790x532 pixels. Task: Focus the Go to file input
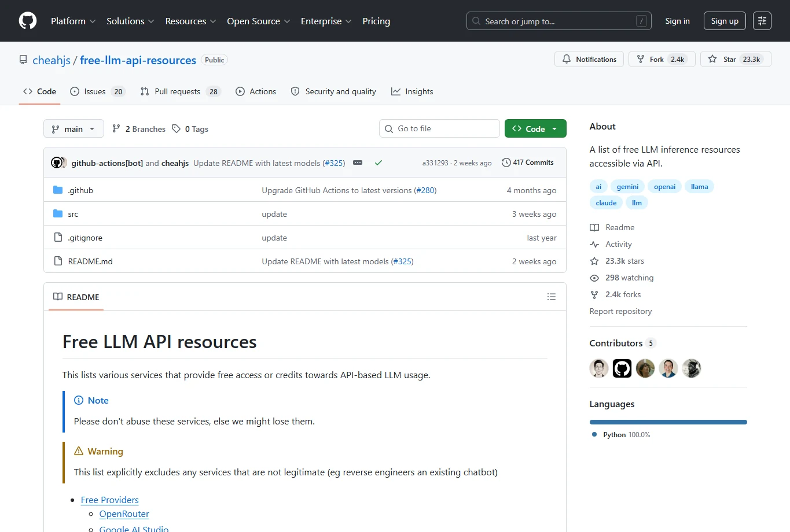pos(439,128)
